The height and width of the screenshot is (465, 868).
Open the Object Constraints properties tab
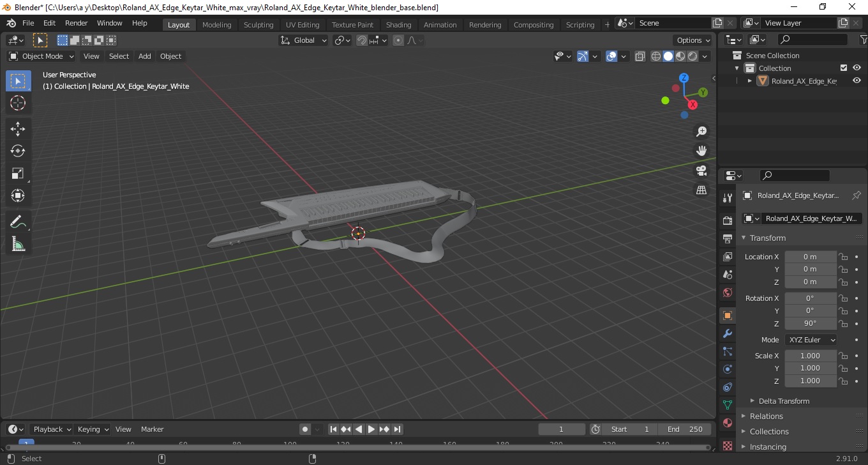point(727,387)
